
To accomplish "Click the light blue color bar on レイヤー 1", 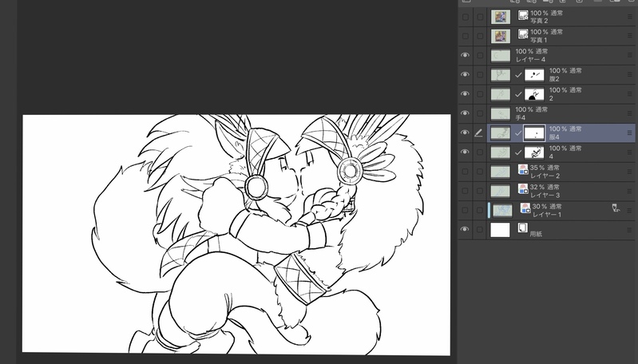I will click(x=489, y=210).
